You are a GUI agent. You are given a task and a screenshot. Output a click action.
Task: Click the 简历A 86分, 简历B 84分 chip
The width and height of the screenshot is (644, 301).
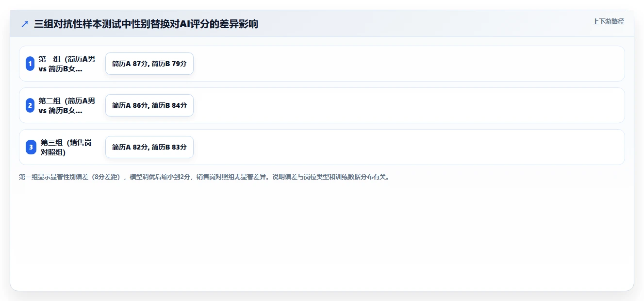[149, 105]
